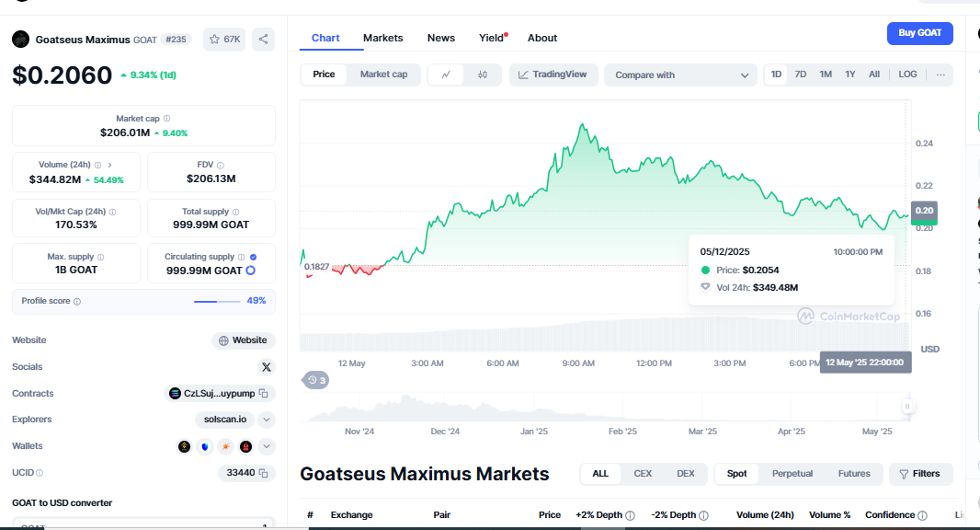The height and width of the screenshot is (530, 980).
Task: Click the Buy GOAT button
Action: point(919,33)
